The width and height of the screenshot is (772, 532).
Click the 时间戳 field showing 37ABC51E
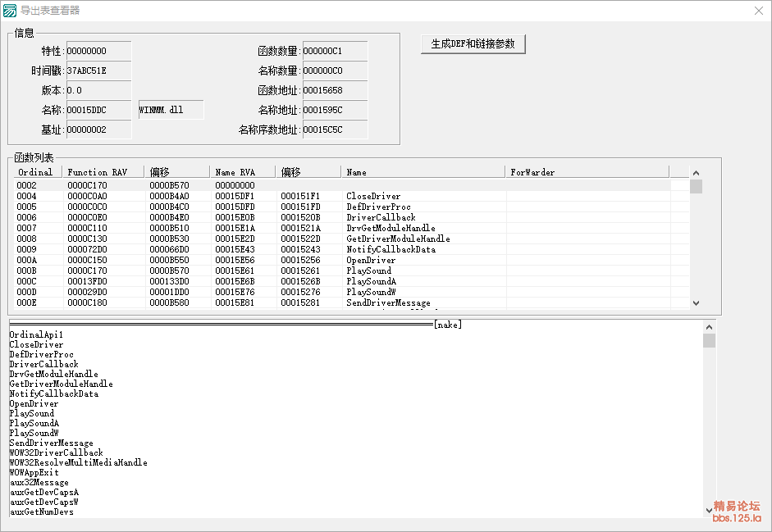point(98,70)
